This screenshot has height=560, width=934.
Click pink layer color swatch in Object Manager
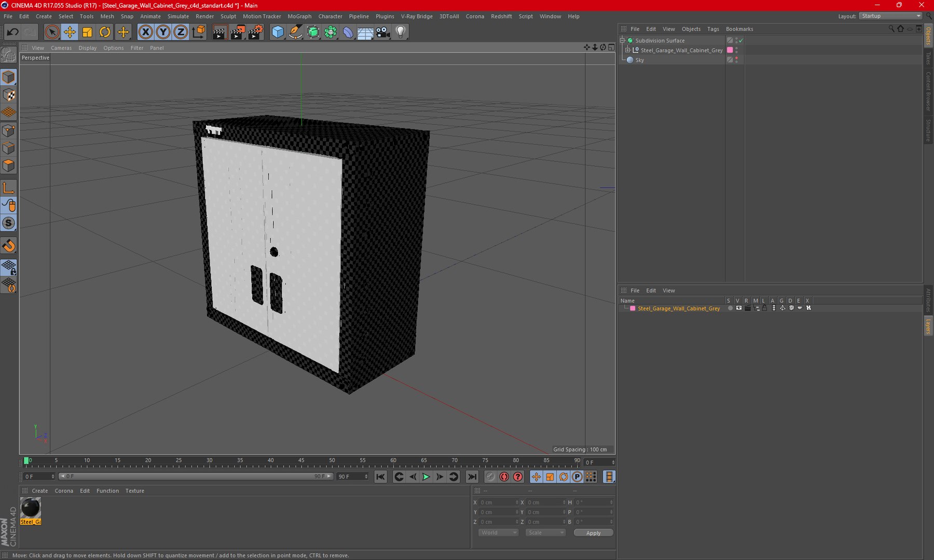point(730,50)
